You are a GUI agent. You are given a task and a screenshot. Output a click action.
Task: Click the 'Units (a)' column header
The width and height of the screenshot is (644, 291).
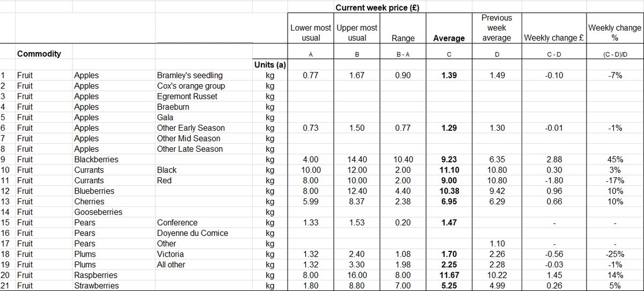click(x=269, y=65)
